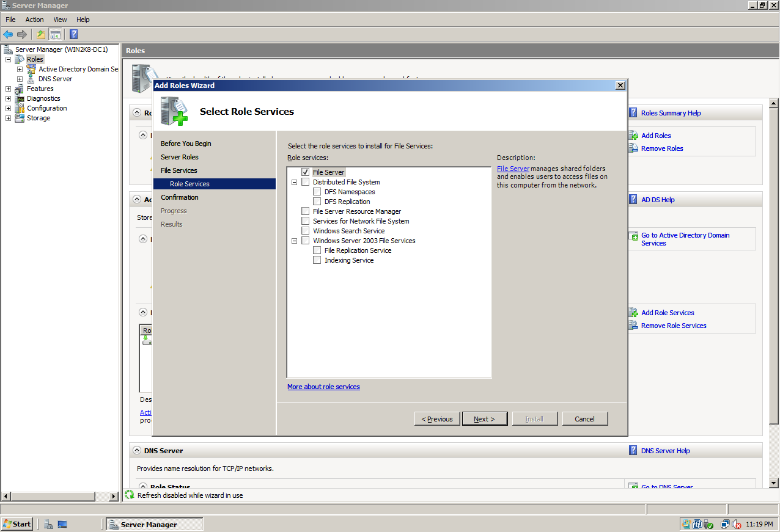Image resolution: width=780 pixels, height=532 pixels.
Task: Click the muted volume icon in system tray
Action: (737, 523)
